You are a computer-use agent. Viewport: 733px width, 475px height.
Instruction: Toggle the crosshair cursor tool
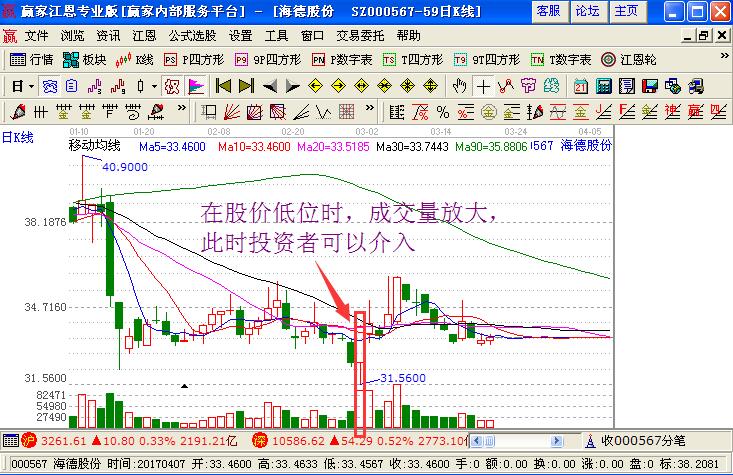point(485,85)
